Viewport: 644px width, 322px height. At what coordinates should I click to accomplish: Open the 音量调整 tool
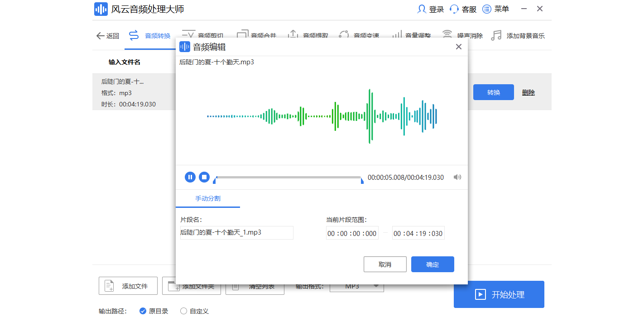coord(411,36)
